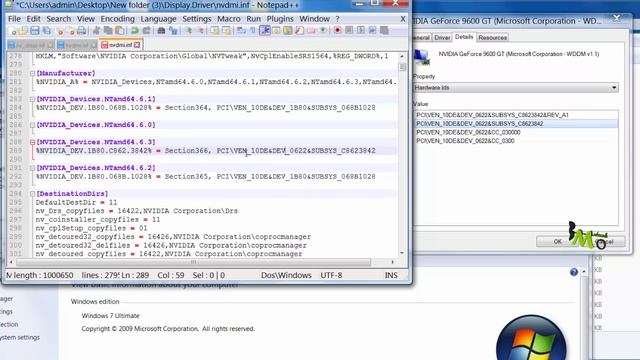Viewport: 640px width, 360px height.
Task: Close the nvdmi.inf tab with its red X
Action: click(137, 45)
